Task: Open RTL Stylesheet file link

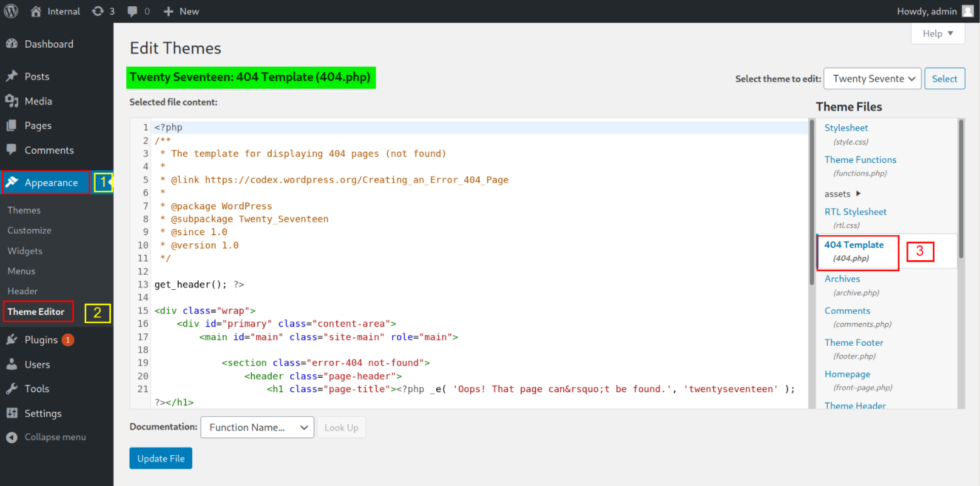Action: [x=856, y=212]
